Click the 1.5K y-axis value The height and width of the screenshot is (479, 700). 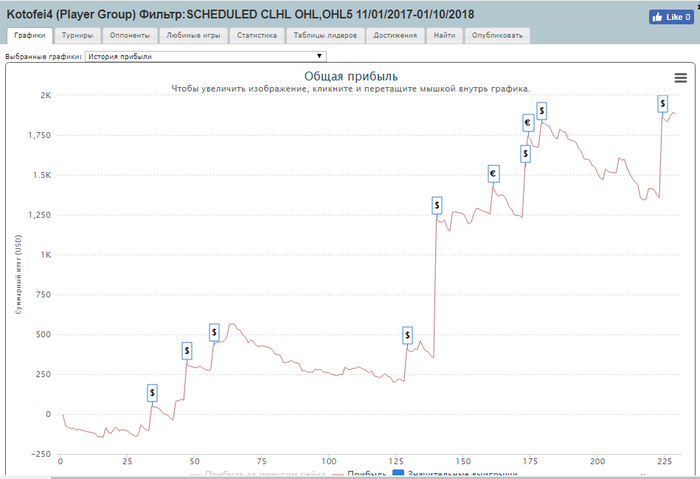tap(42, 175)
